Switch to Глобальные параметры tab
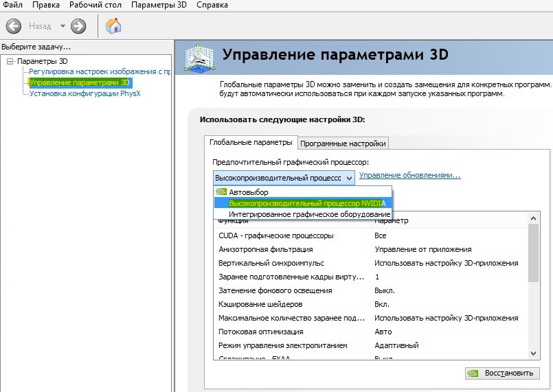This screenshot has width=553, height=392. [x=251, y=142]
